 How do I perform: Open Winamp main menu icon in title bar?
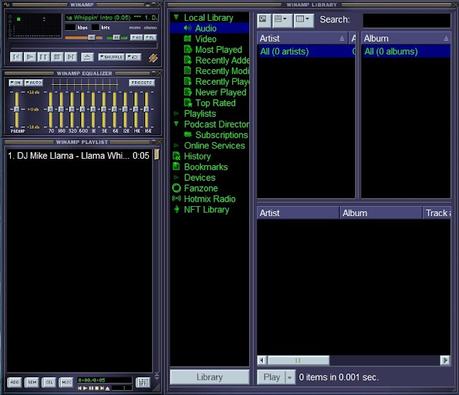click(x=7, y=5)
